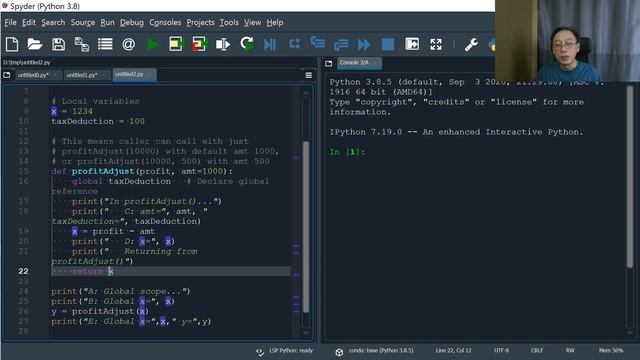The height and width of the screenshot is (360, 640).
Task: Click the profitAdjust function name on line 15
Action: point(103,171)
